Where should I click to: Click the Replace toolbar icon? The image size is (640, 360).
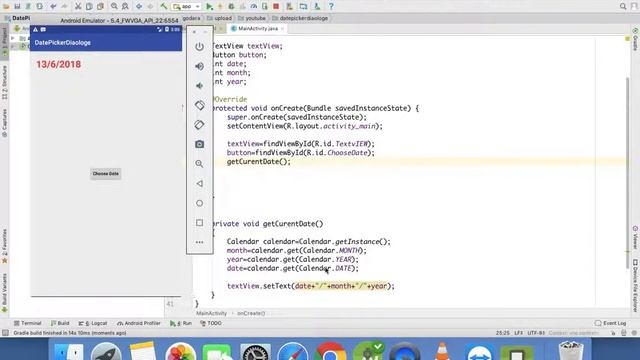tap(125, 6)
